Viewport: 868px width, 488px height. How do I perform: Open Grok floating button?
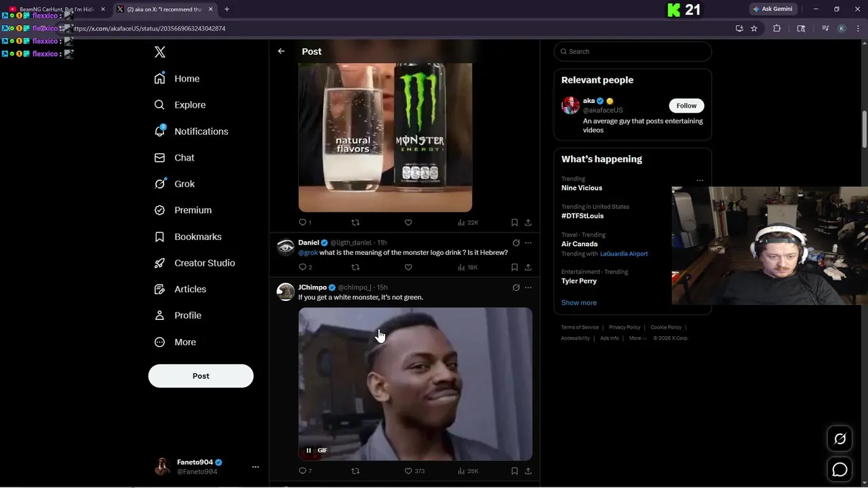tap(840, 439)
